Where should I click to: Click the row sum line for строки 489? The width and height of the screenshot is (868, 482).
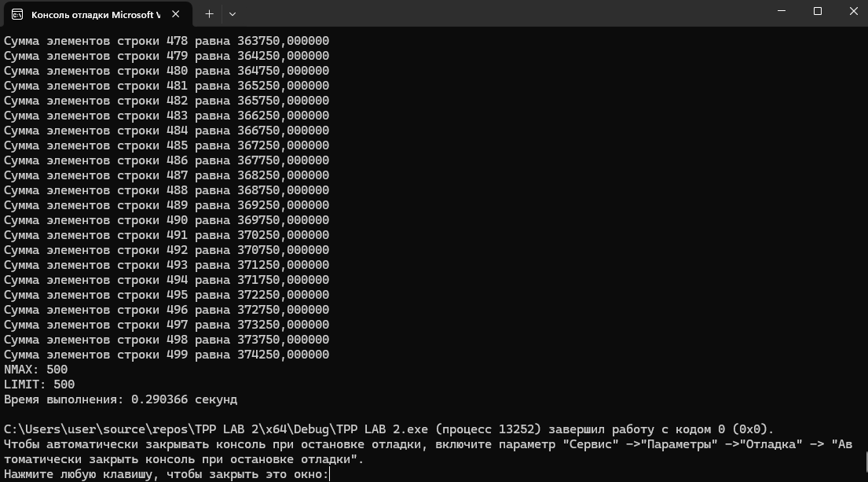coord(167,205)
